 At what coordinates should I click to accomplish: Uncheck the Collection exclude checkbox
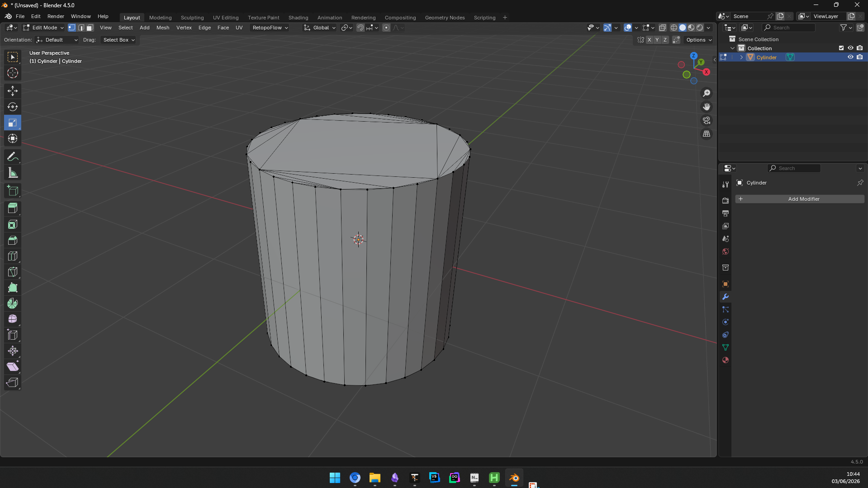click(841, 48)
